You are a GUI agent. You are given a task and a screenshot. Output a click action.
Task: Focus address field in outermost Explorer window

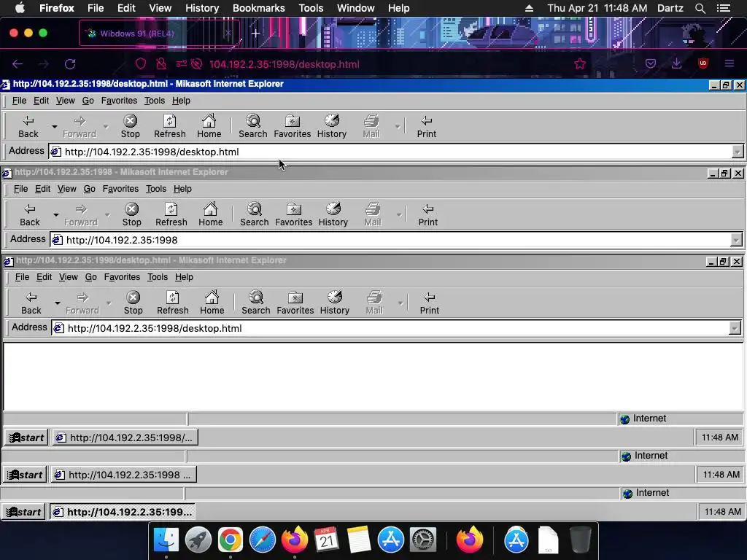(391, 152)
